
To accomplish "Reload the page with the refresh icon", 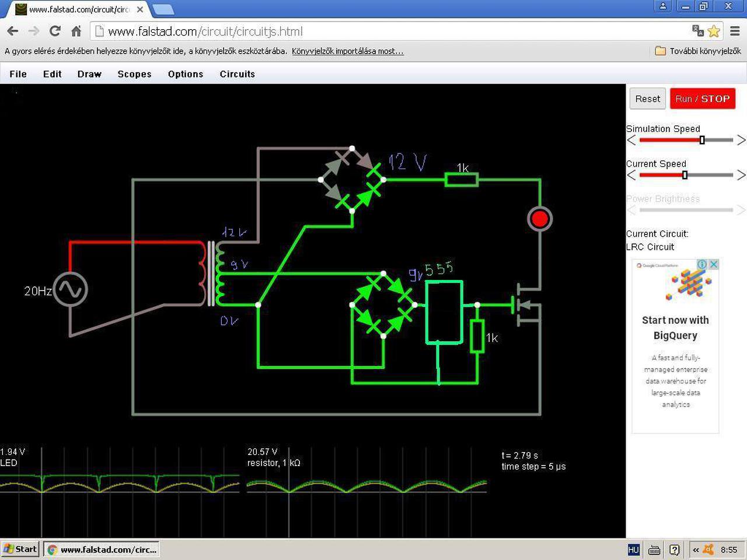I will (x=55, y=31).
